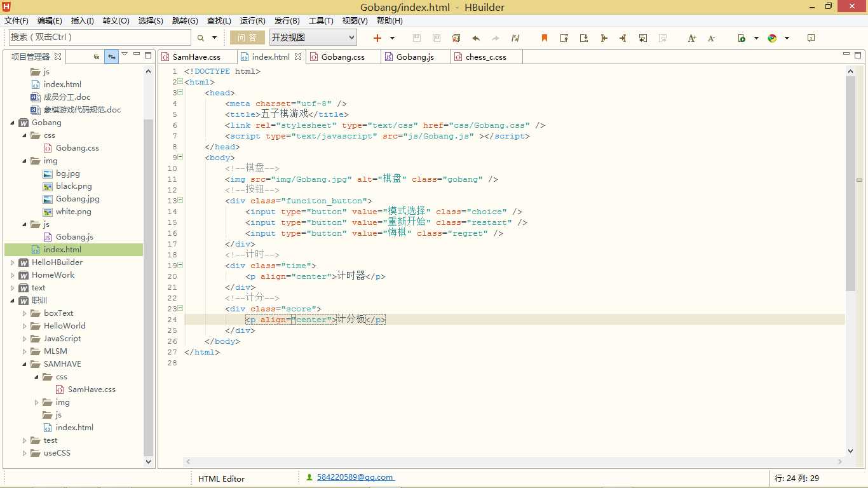The height and width of the screenshot is (488, 868).
Task: Open the 开发视图 view combo box
Action: pyautogui.click(x=313, y=37)
